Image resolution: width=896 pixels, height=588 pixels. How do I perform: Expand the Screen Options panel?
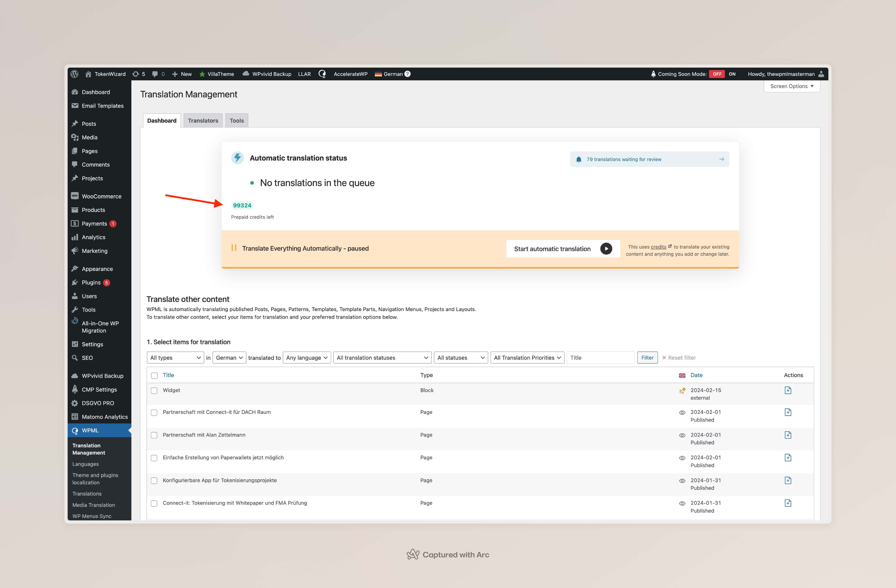coord(792,86)
